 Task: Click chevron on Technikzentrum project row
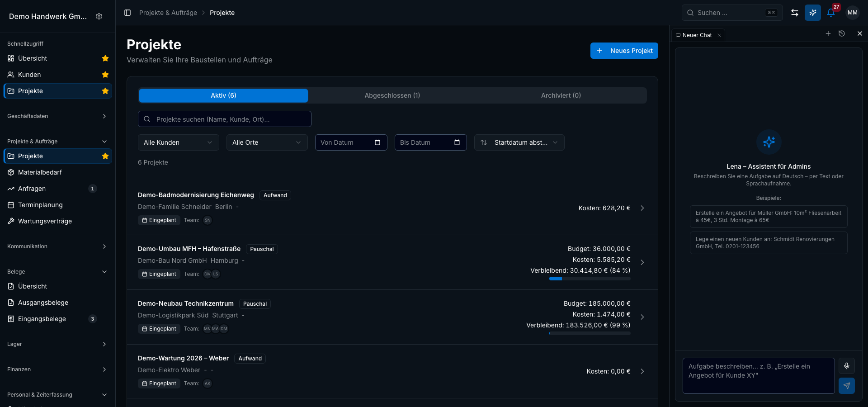pyautogui.click(x=642, y=317)
